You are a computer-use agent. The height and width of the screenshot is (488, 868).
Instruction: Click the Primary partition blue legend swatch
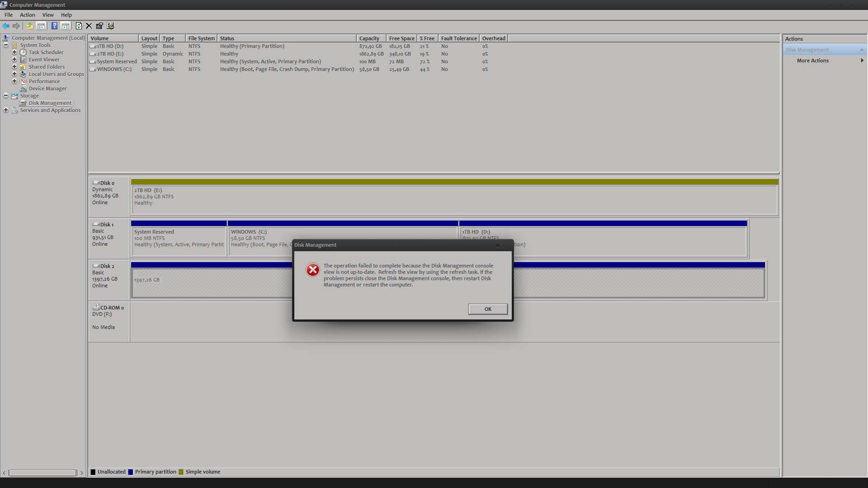click(x=131, y=472)
